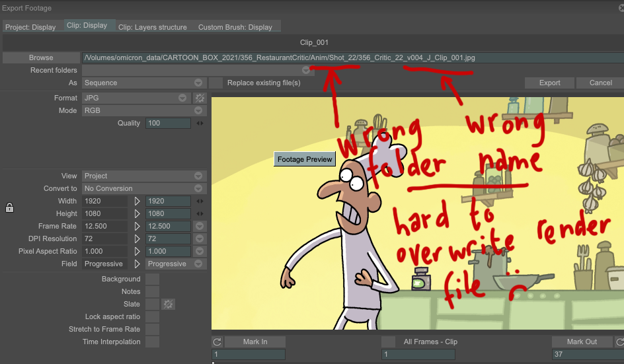Click the Export button
The height and width of the screenshot is (364, 624).
[549, 83]
